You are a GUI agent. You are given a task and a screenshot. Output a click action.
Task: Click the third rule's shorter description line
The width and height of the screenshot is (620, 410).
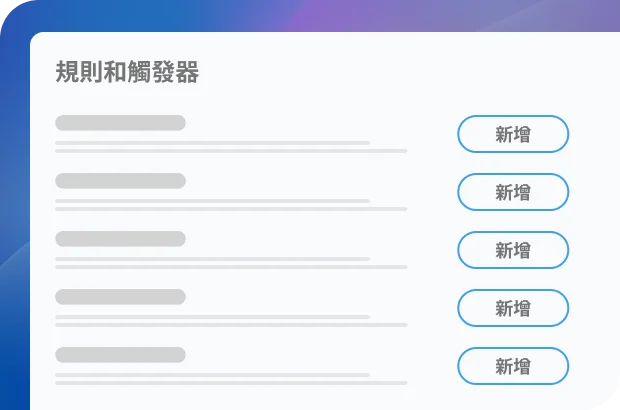212,259
